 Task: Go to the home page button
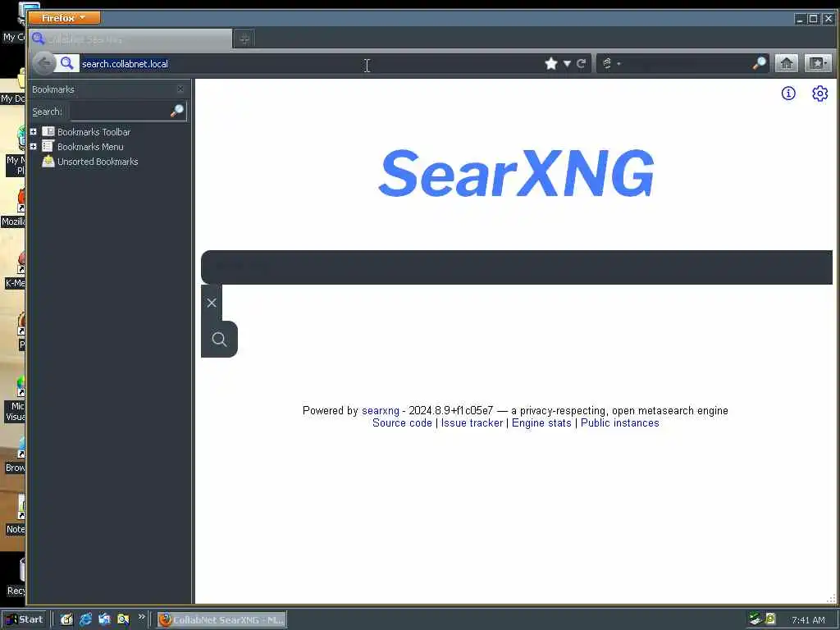(787, 64)
